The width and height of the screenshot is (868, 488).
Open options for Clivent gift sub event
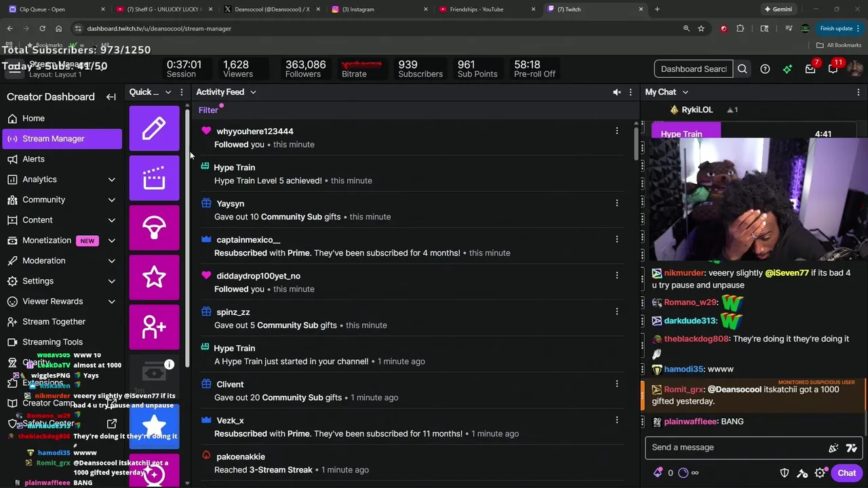pyautogui.click(x=616, y=384)
